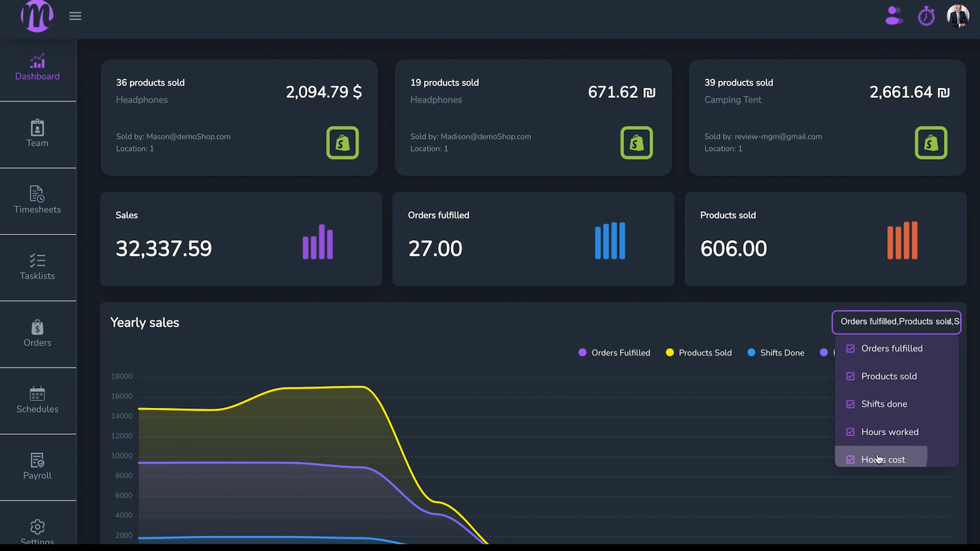Click the 671.62 amount on second card
The height and width of the screenshot is (551, 980).
[x=622, y=92]
